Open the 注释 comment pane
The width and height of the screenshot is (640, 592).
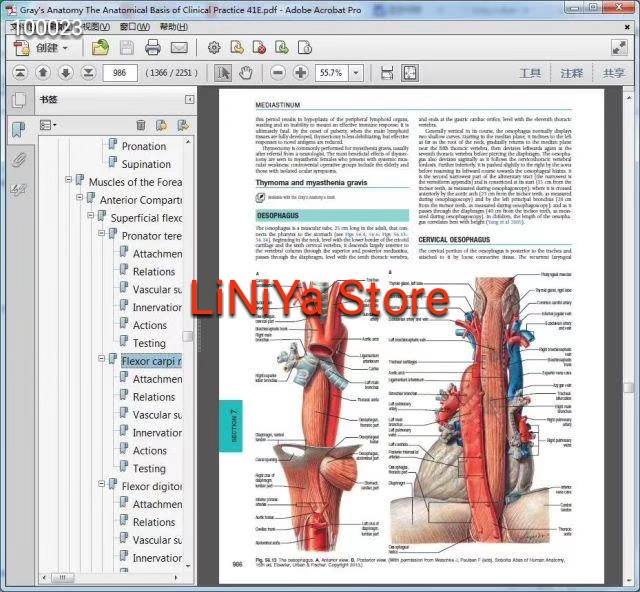571,73
